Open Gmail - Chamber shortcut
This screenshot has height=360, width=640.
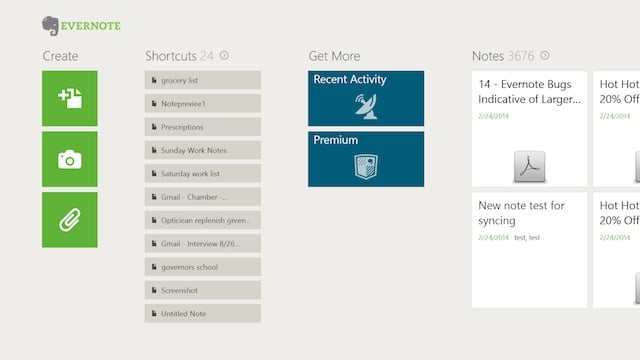[x=203, y=197]
